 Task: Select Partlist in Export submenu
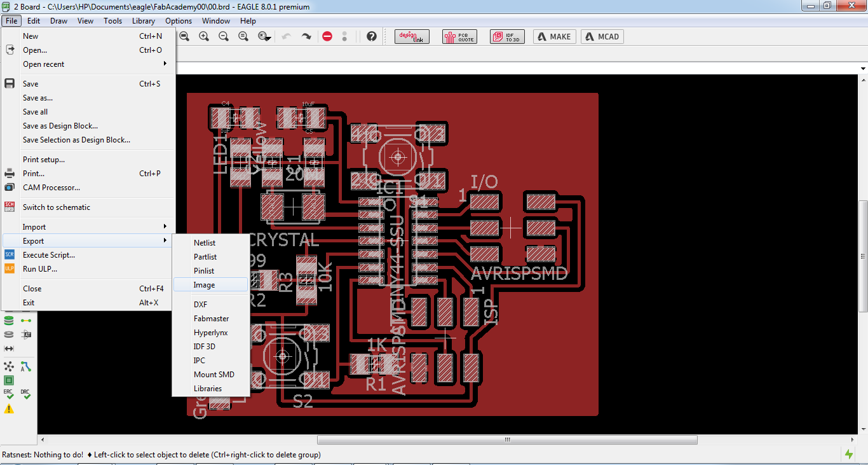211,257
